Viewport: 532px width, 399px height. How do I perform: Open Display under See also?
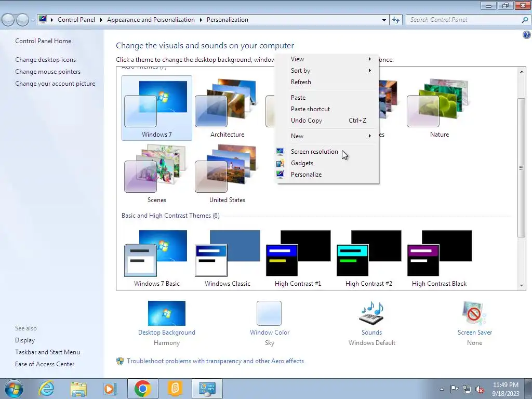click(x=25, y=340)
